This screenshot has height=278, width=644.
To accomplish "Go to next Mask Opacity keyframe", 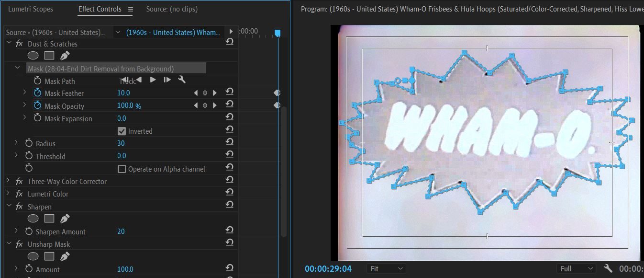I will (215, 105).
